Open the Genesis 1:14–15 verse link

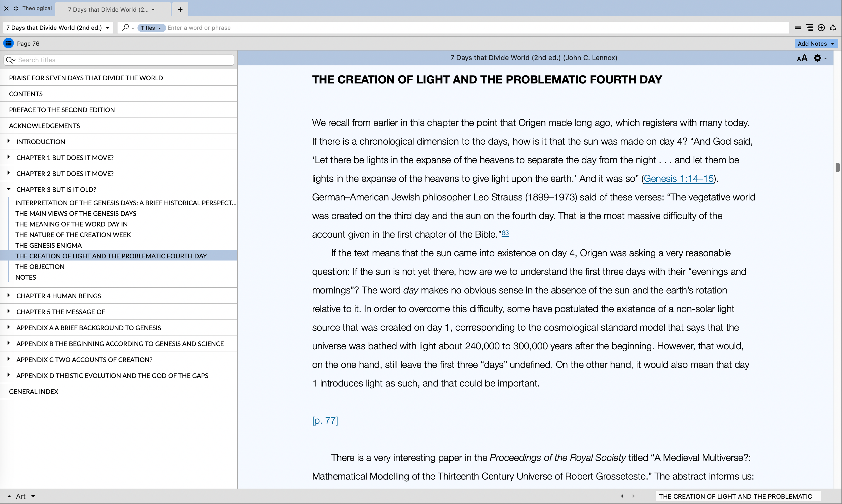pyautogui.click(x=678, y=179)
